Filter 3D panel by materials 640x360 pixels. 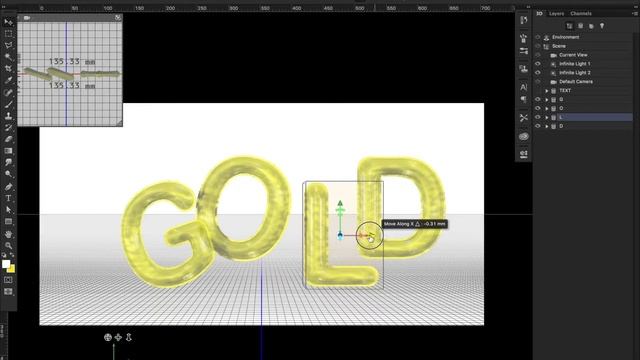(x=591, y=26)
